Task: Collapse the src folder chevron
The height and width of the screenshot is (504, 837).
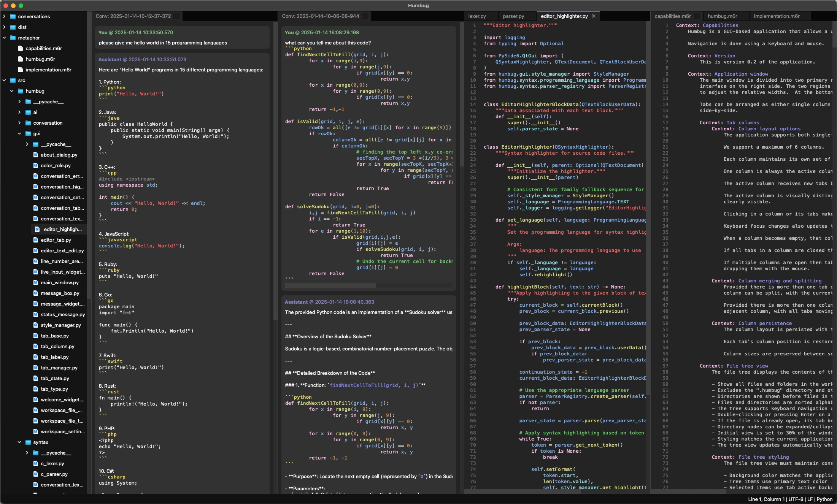Action: click(4, 80)
